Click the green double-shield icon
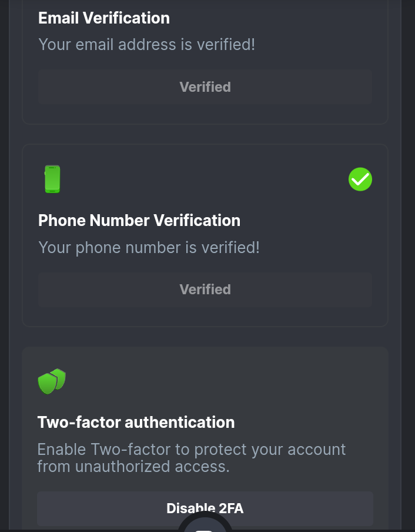415x532 pixels. (52, 381)
